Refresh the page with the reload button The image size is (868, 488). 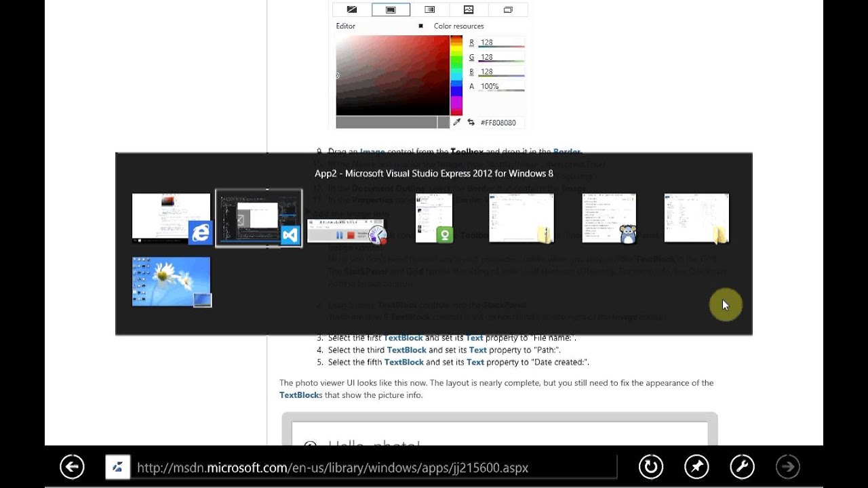coord(650,466)
